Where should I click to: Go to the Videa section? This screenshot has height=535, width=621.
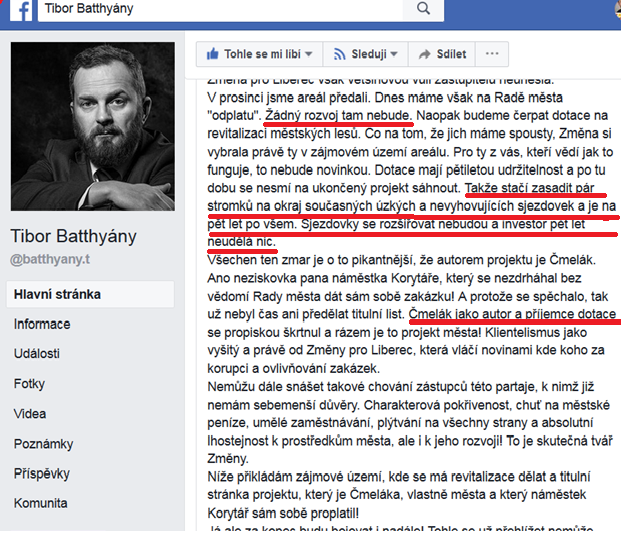(x=30, y=414)
